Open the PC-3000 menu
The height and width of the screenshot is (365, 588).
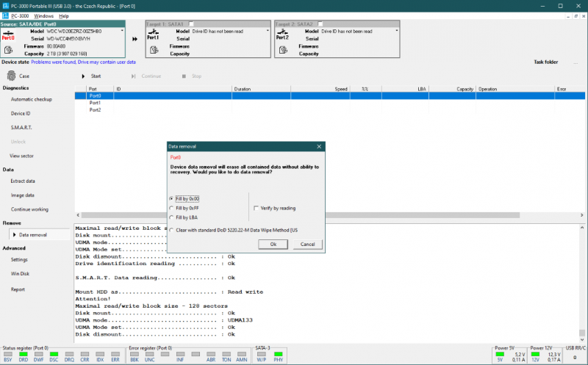[20, 15]
